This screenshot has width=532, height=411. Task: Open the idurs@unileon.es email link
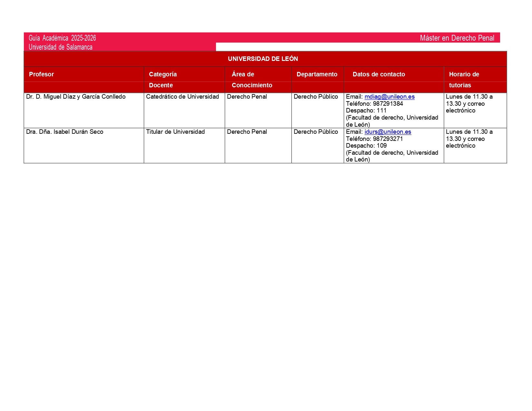pyautogui.click(x=388, y=132)
